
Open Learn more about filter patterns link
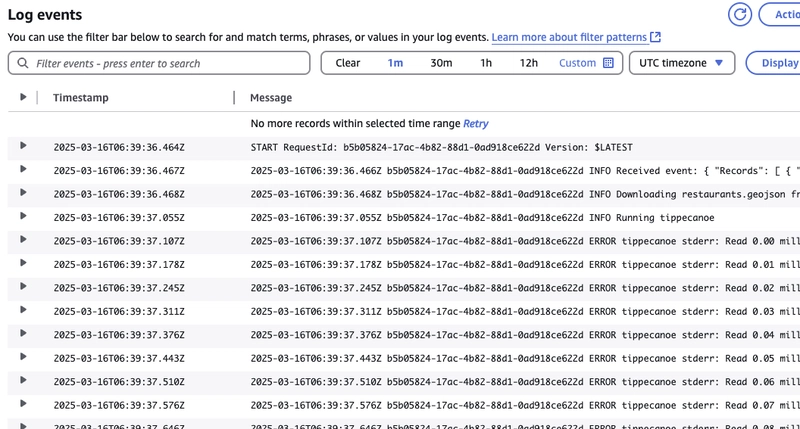569,37
